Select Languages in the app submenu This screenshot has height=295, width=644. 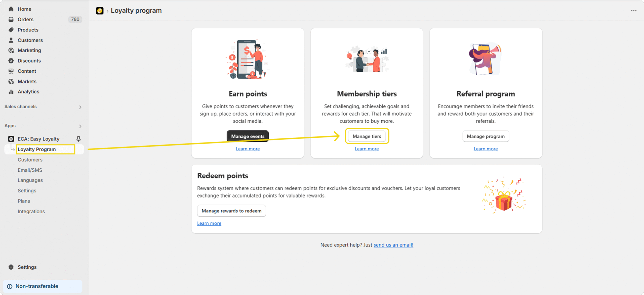click(30, 180)
